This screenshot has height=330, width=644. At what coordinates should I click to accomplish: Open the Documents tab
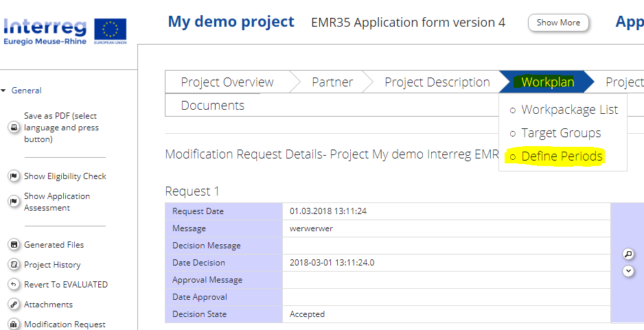point(213,106)
